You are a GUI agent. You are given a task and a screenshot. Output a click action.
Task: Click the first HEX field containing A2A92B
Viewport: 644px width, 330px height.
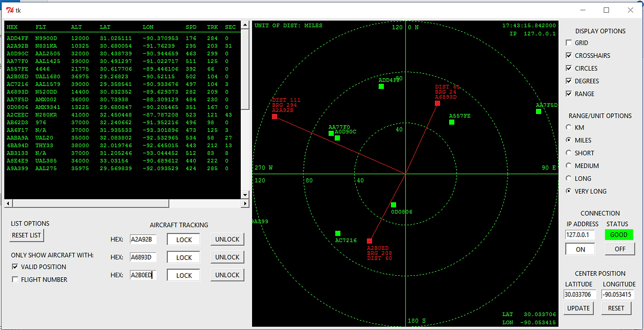coord(143,239)
